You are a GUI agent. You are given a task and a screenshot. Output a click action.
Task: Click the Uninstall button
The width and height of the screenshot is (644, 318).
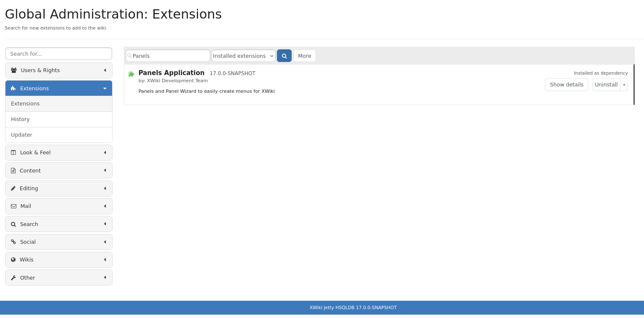(606, 85)
